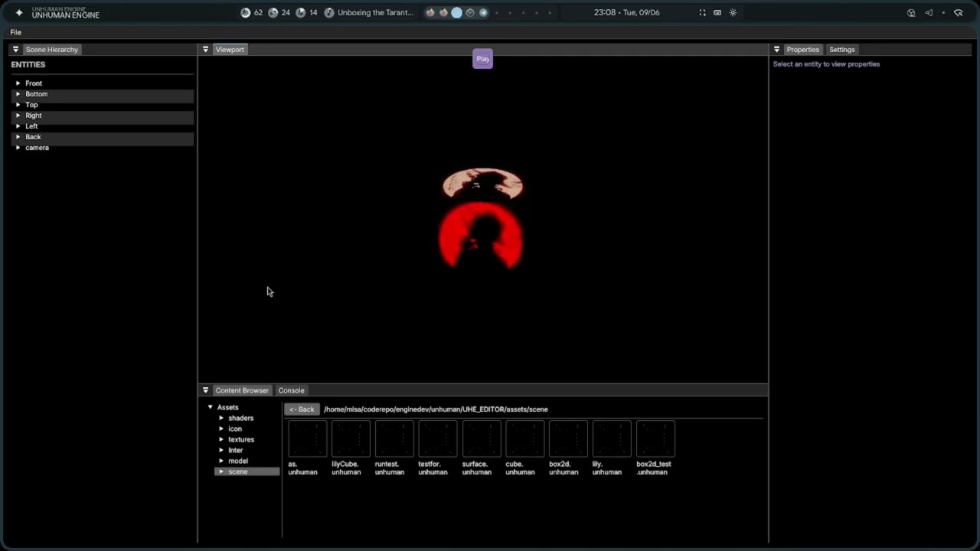Open the Content Browser panel dropdown arrow
The height and width of the screenshot is (551, 980).
click(205, 390)
